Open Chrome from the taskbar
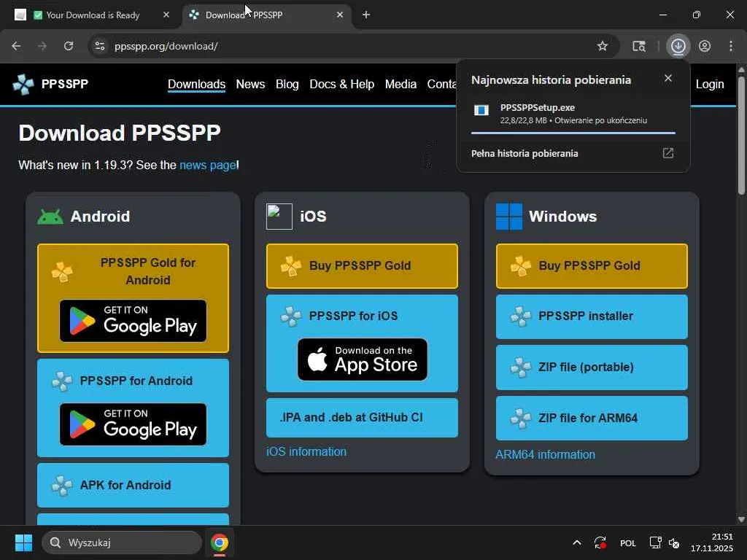 tap(220, 542)
